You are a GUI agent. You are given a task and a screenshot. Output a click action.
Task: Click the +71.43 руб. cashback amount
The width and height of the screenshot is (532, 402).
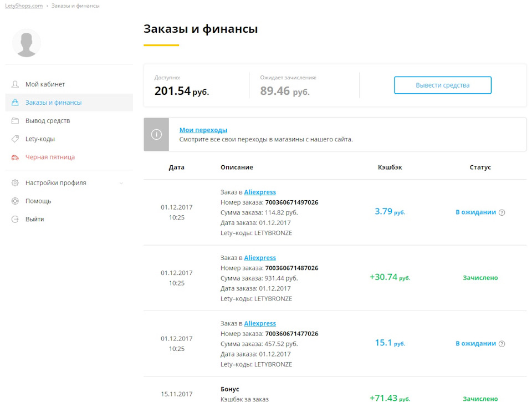390,398
